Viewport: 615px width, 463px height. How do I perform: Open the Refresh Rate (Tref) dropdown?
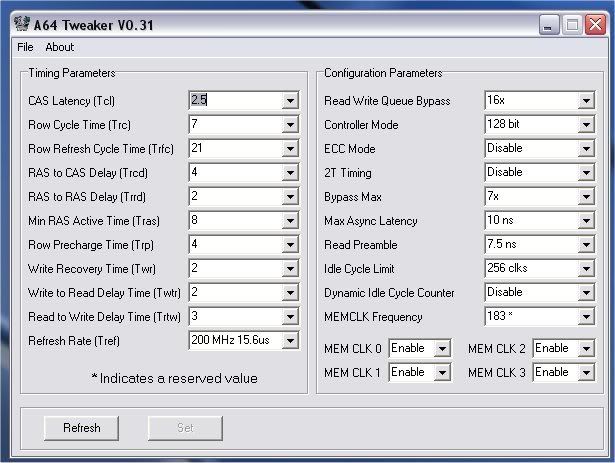[290, 341]
